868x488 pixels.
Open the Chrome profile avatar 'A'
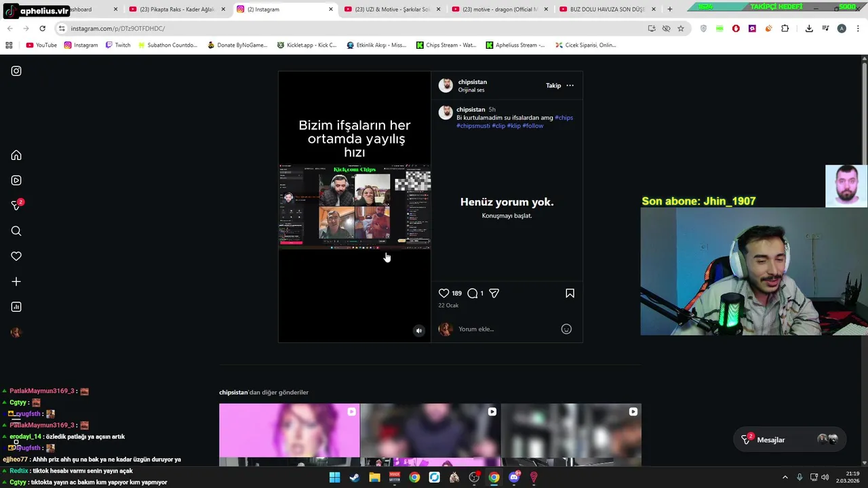[x=842, y=28]
